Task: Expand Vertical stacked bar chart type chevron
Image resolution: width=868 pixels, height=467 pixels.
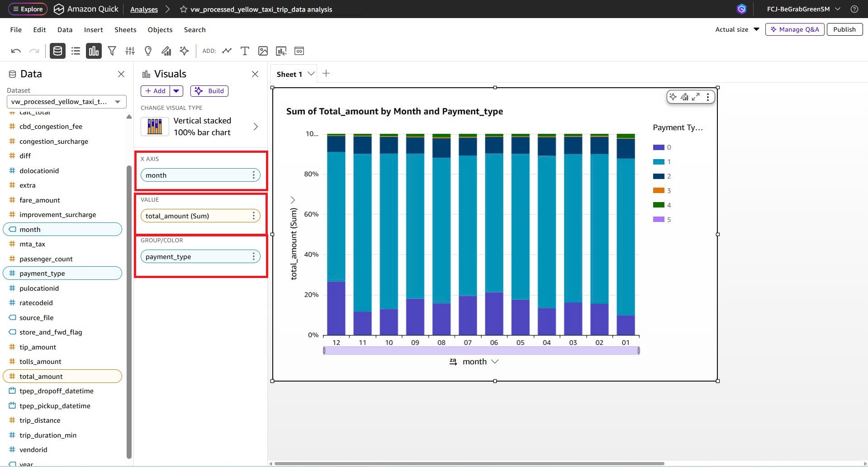Action: [x=256, y=127]
